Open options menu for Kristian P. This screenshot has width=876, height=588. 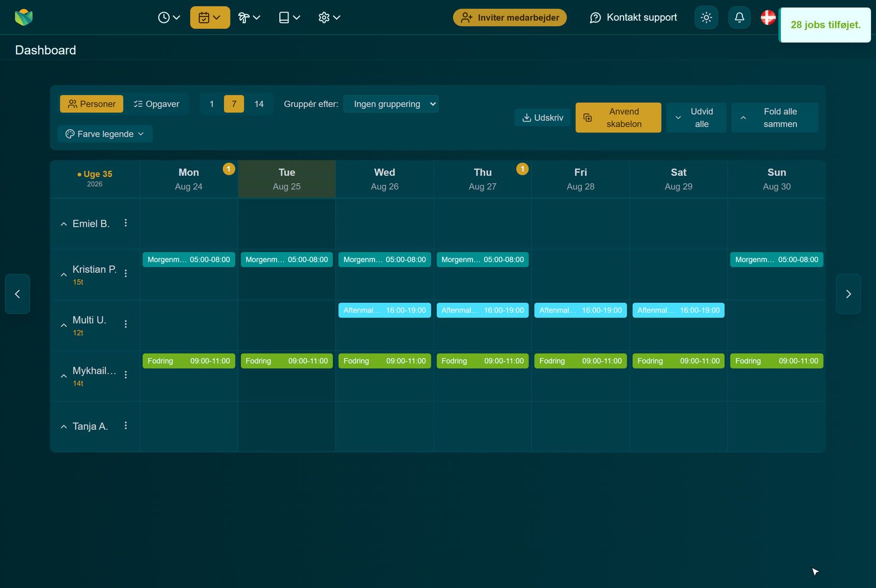(x=126, y=273)
